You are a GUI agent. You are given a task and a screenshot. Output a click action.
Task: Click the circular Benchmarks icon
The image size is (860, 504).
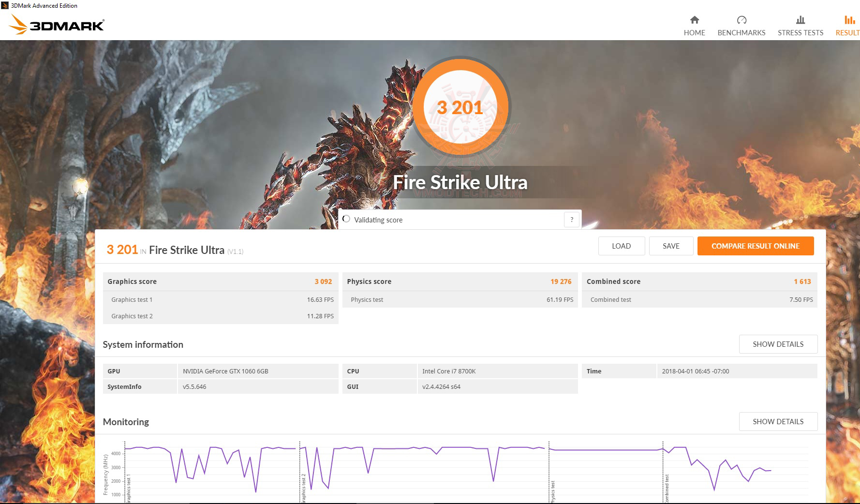click(x=741, y=20)
